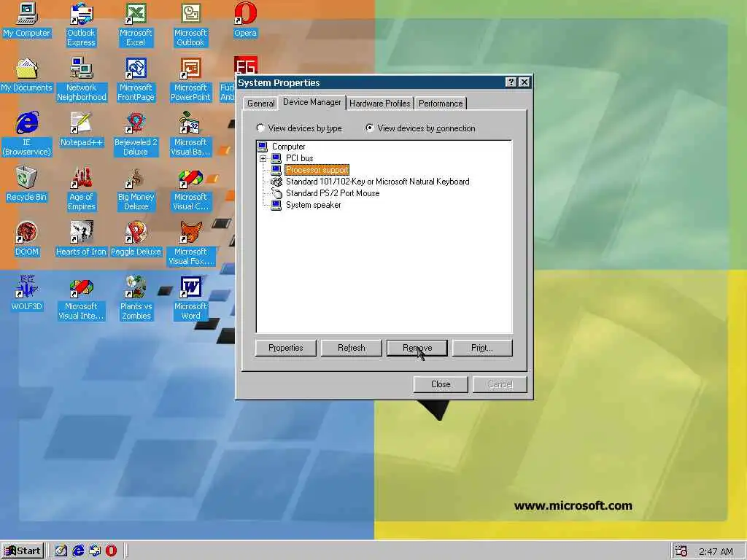This screenshot has height=560, width=747.
Task: Remove the selected device
Action: pos(417,348)
